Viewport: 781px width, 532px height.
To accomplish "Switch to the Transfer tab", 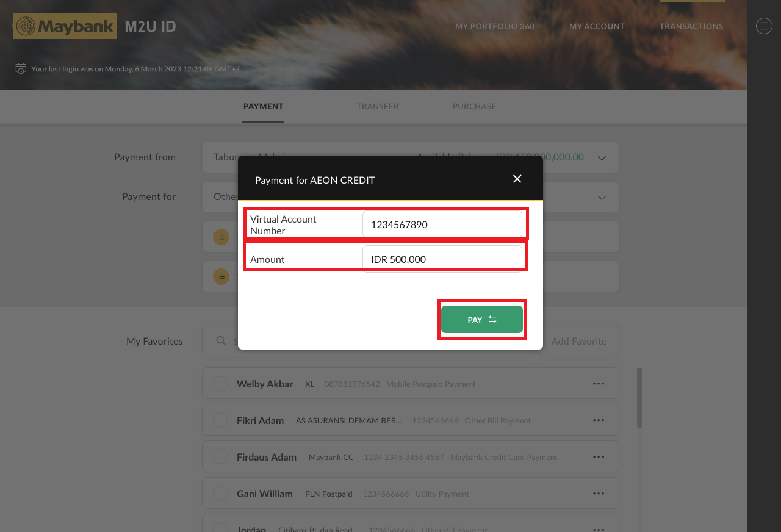I will [378, 106].
